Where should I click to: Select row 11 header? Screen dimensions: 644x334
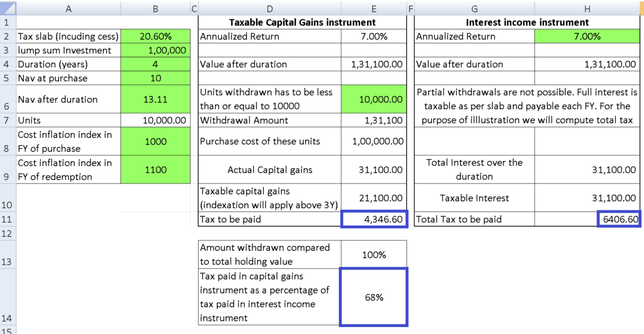pyautogui.click(x=8, y=219)
